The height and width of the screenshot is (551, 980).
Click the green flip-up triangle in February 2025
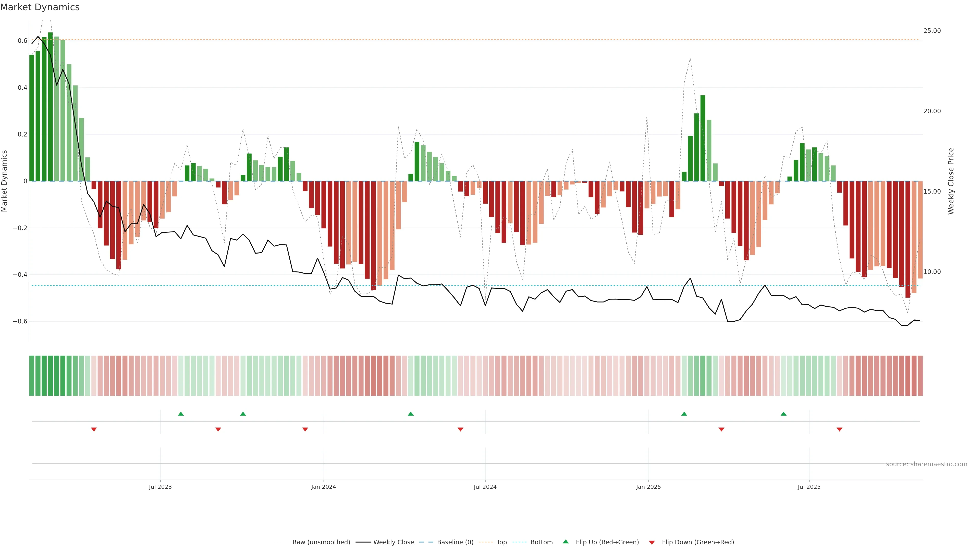(684, 414)
